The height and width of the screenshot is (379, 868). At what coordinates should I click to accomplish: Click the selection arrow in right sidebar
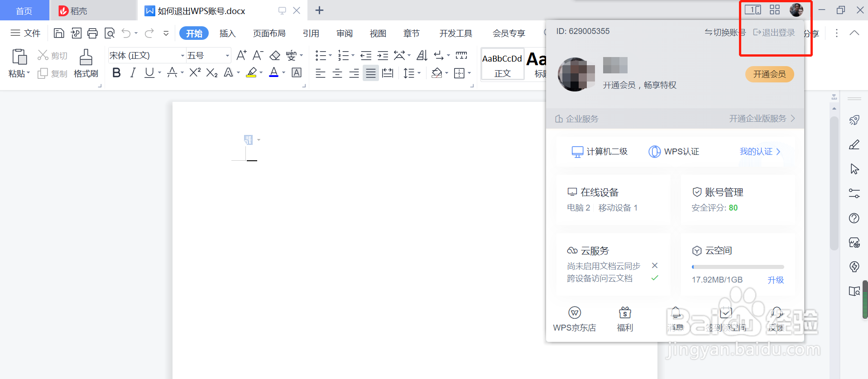pyautogui.click(x=854, y=169)
